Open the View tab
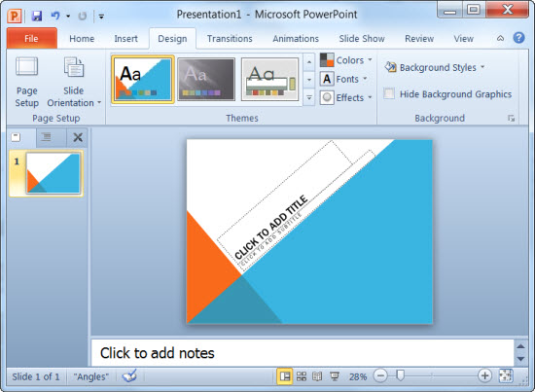This screenshot has height=392, width=535. tap(463, 39)
